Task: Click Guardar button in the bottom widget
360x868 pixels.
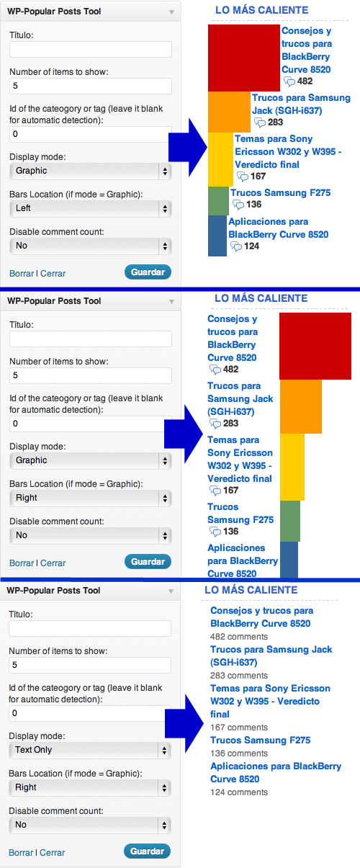Action: [147, 851]
